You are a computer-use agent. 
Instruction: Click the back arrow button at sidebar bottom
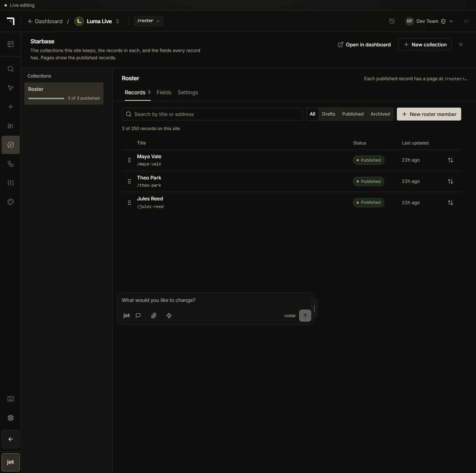[x=11, y=439]
